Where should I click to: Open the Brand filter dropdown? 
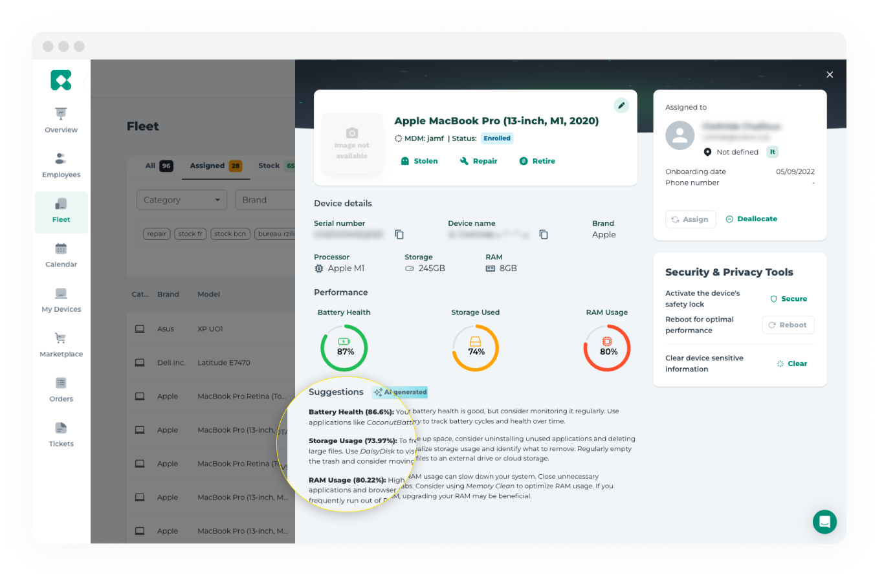(x=265, y=200)
